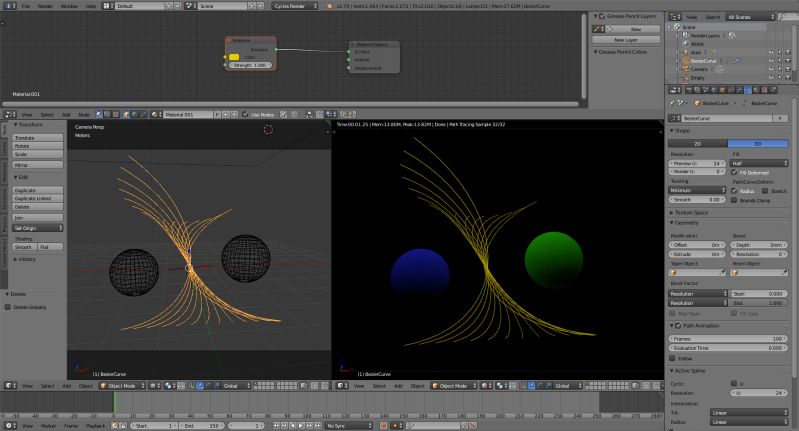Viewport: 799px width, 431px height.
Task: Open the outliner's editor type icon
Action: click(675, 17)
